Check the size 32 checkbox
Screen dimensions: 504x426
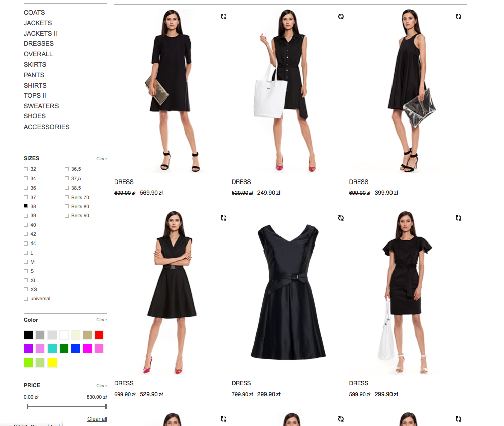26,169
